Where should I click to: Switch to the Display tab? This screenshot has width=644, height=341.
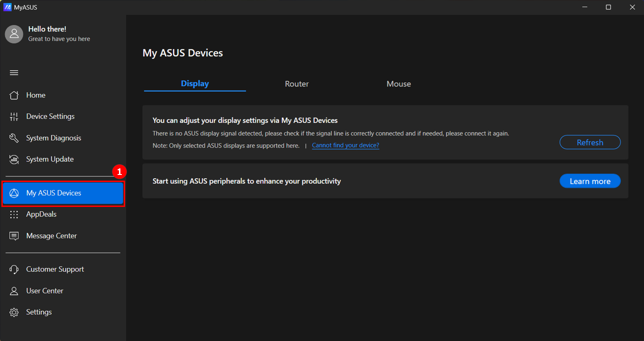[195, 84]
